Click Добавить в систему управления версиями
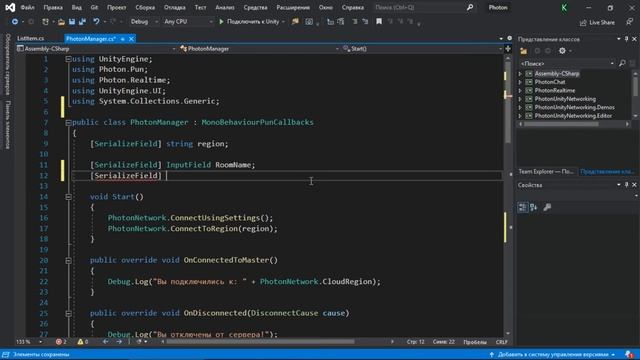 click(x=553, y=354)
